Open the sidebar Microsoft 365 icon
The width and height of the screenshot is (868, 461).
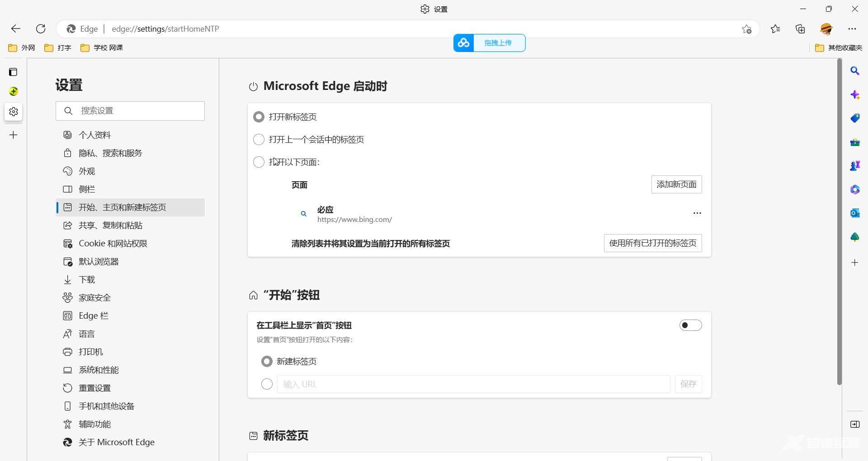point(855,189)
